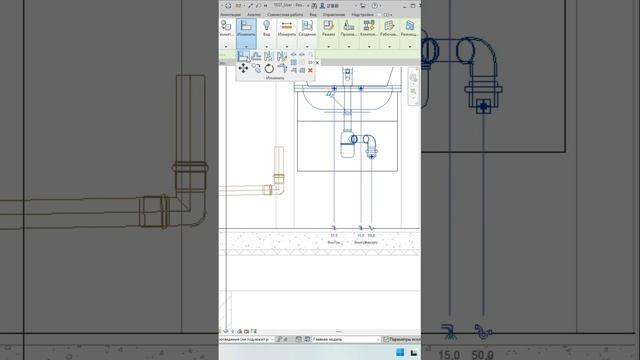Close the floating Изменить panel
The image size is (640, 360).
[317, 63]
